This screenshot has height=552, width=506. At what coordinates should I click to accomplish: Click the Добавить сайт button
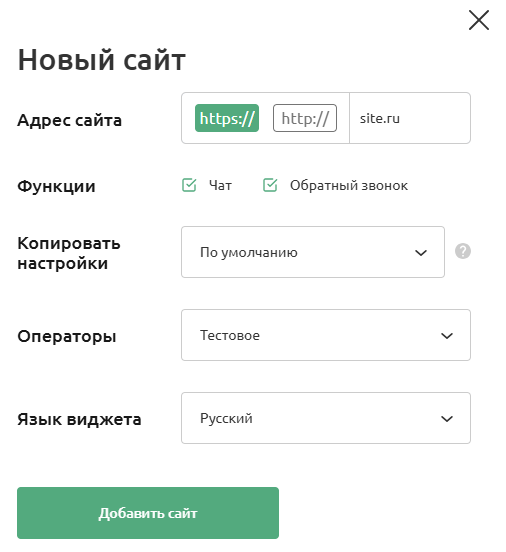click(x=148, y=513)
